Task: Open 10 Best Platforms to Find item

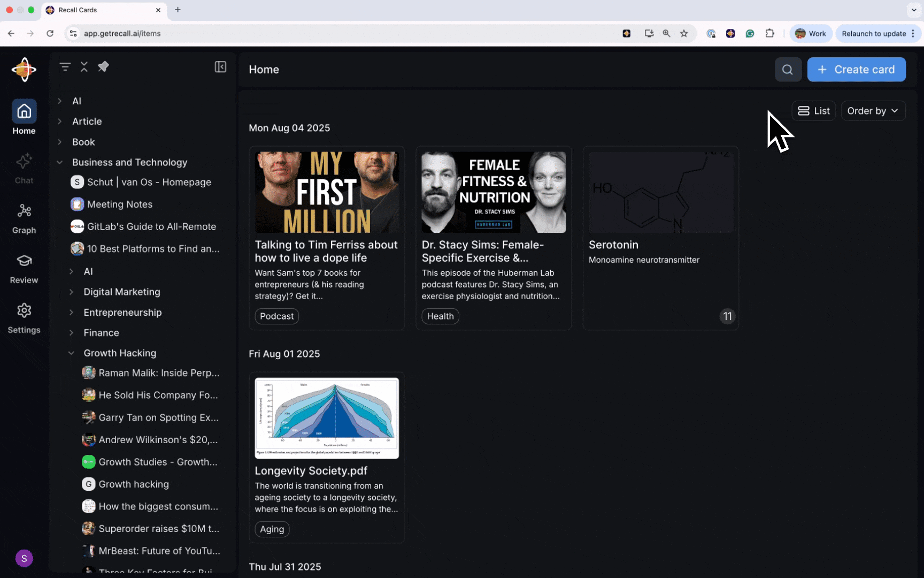Action: tap(145, 249)
